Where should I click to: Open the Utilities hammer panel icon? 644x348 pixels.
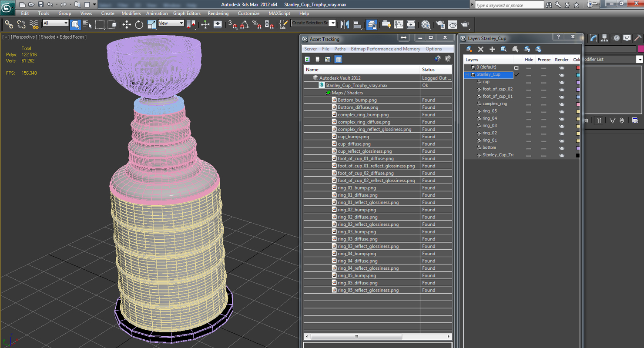pyautogui.click(x=638, y=38)
